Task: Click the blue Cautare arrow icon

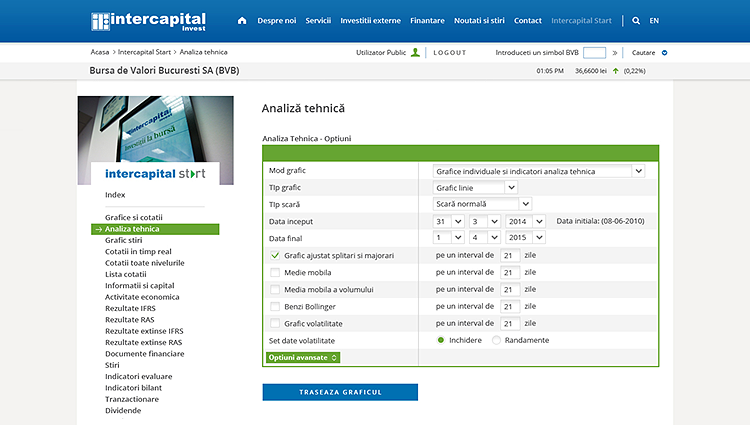Action: [664, 52]
